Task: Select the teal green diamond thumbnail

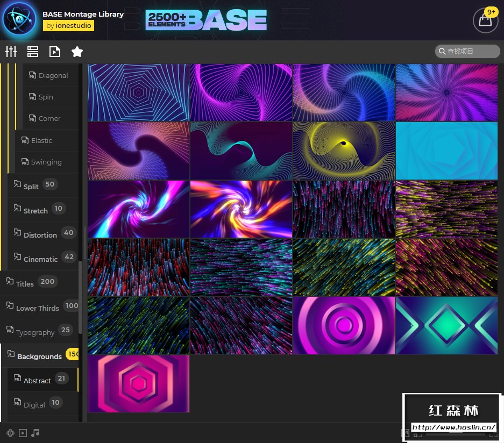Action: (447, 325)
